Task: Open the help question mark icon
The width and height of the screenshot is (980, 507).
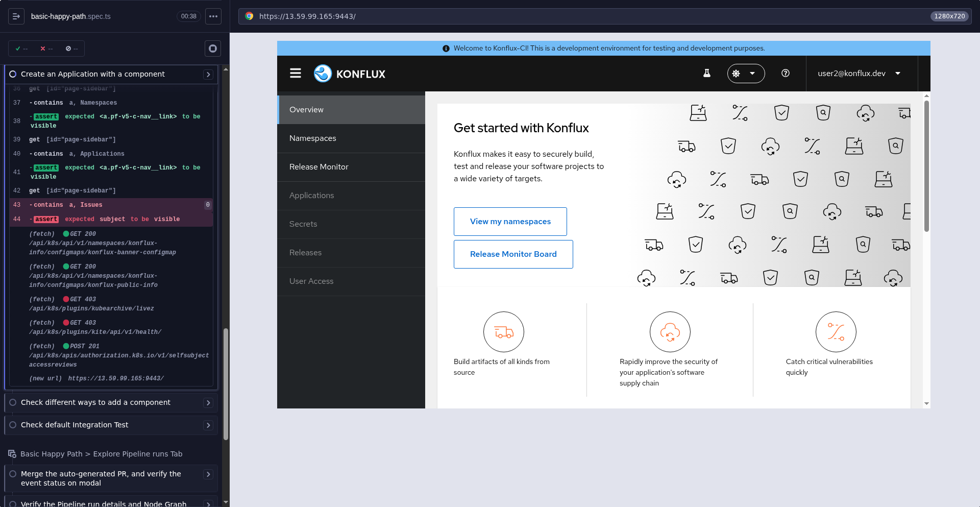Action: (x=786, y=74)
